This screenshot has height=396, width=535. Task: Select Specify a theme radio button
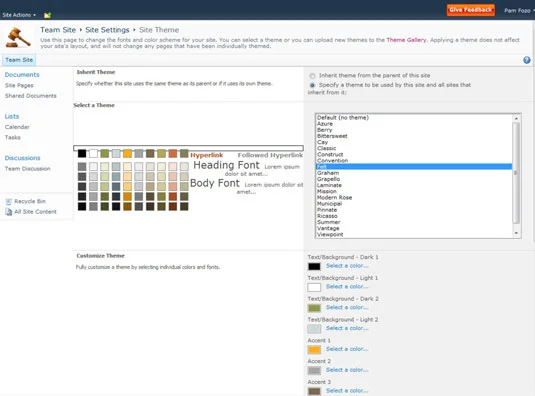tap(312, 85)
